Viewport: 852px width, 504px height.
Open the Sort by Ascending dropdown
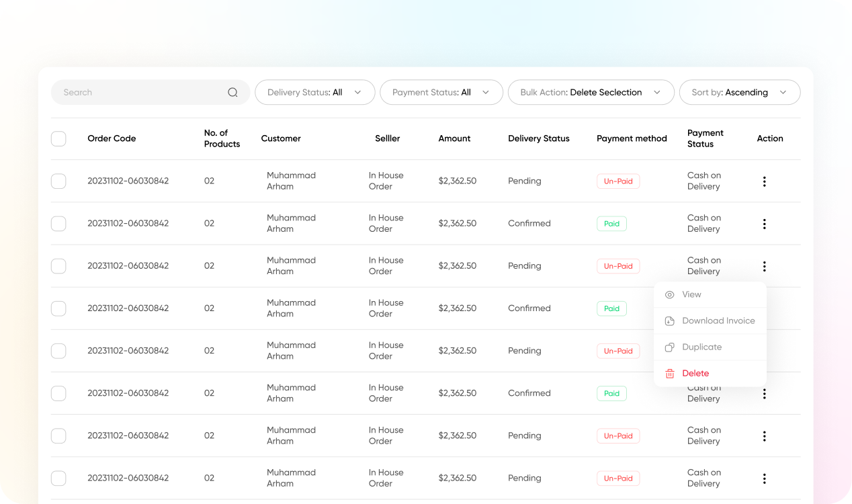[740, 93]
